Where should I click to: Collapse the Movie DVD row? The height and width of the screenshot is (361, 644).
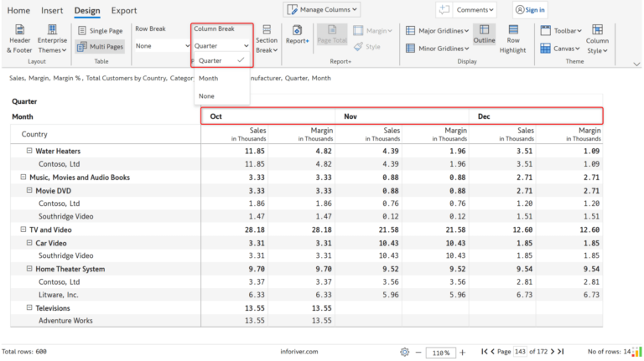(x=29, y=190)
